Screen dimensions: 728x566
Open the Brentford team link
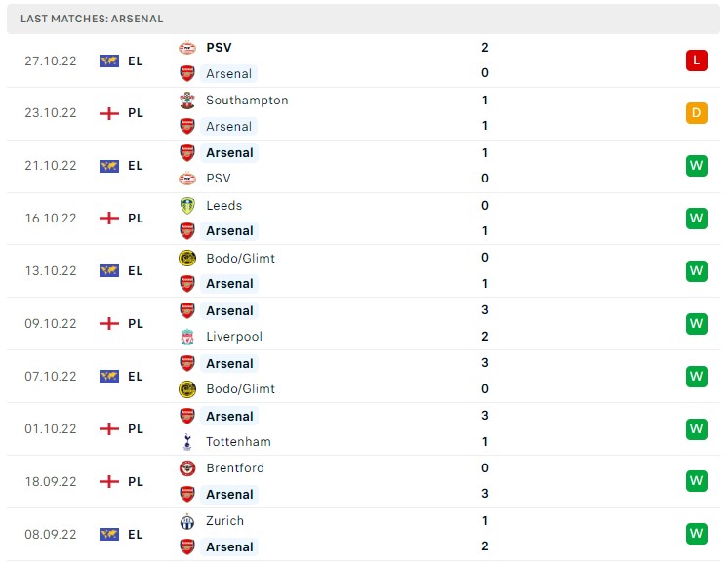(x=234, y=468)
